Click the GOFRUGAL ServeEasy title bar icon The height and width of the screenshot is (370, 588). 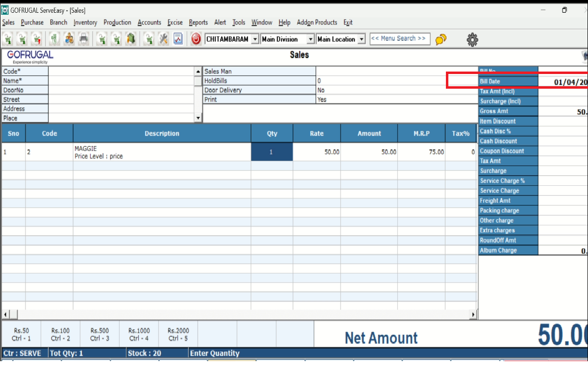point(4,10)
